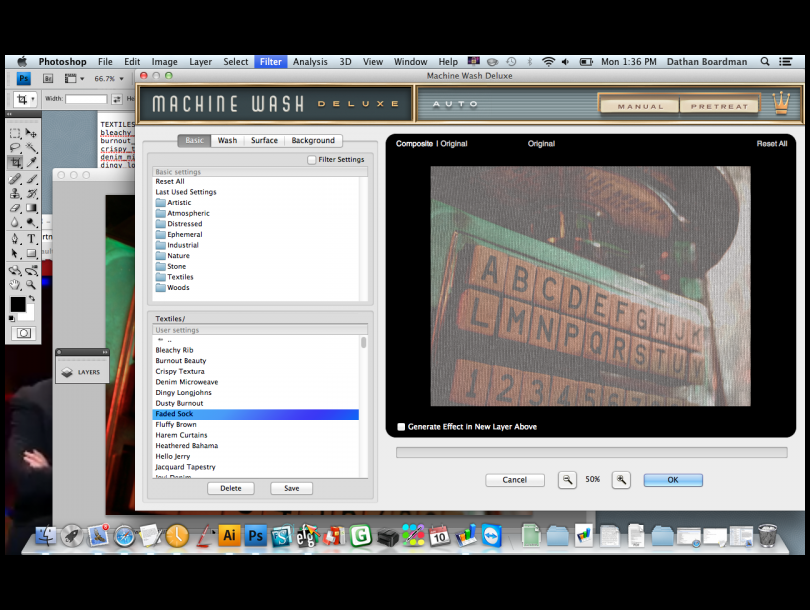
Task: Open the Textiles presets folder
Action: pyautogui.click(x=180, y=277)
